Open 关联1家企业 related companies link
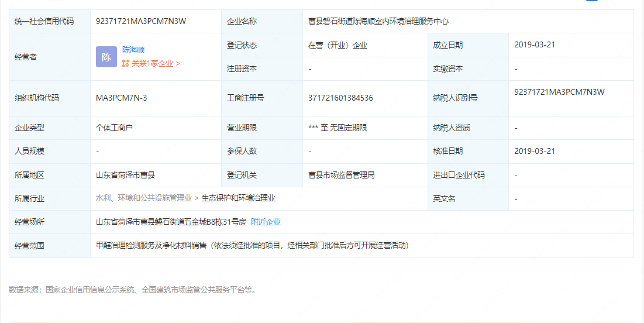The width and height of the screenshot is (644, 323). click(x=155, y=63)
